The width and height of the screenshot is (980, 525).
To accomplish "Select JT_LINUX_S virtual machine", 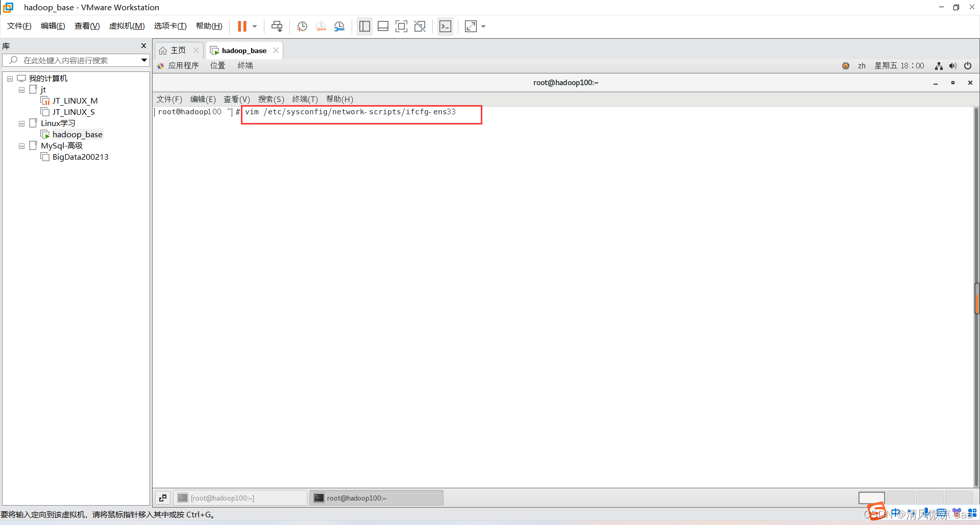I will click(x=68, y=112).
